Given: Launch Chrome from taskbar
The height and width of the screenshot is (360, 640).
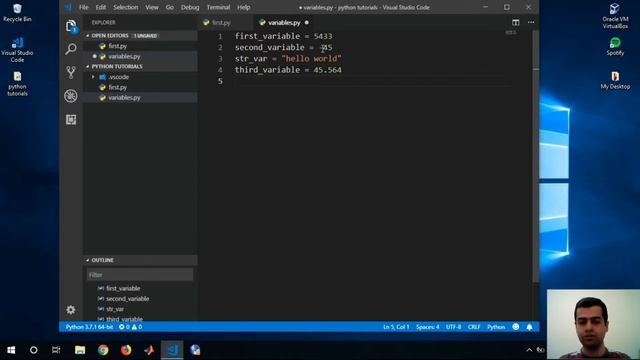Looking at the screenshot, I should [103, 350].
